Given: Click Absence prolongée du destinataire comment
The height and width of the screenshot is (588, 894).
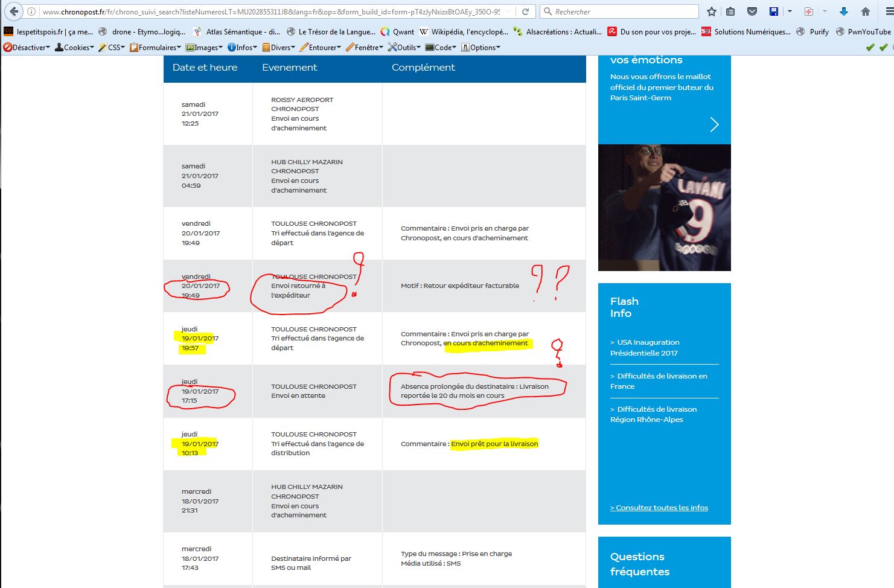Looking at the screenshot, I should 475,391.
